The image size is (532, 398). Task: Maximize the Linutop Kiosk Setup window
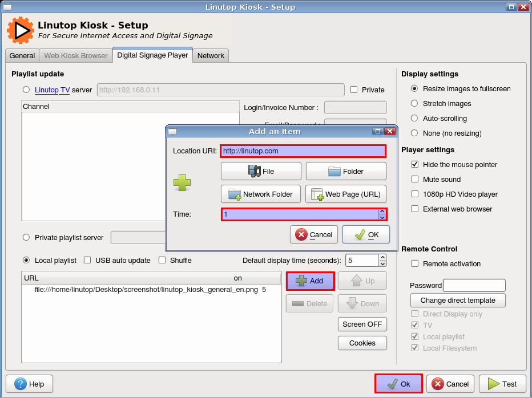511,7
